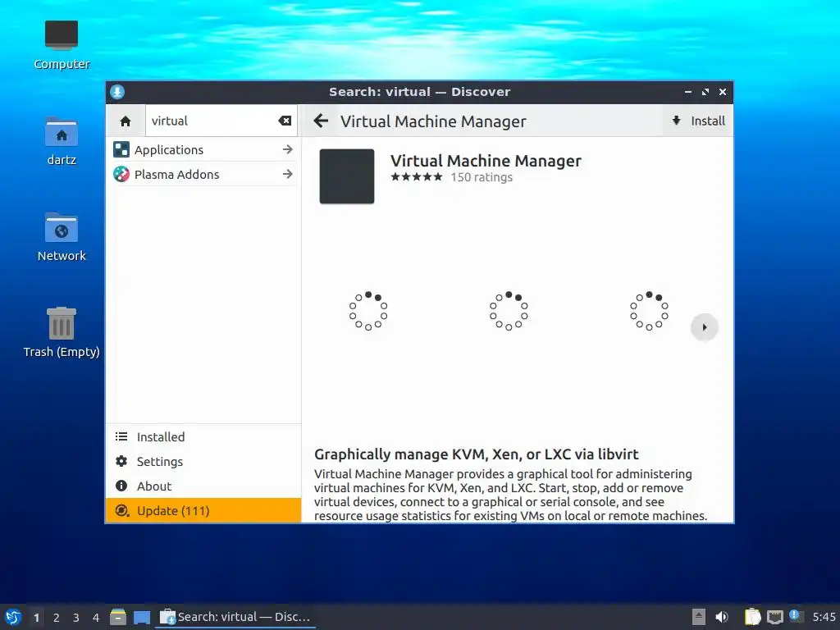Click the 150 ratings text
The height and width of the screenshot is (630, 840).
482,177
